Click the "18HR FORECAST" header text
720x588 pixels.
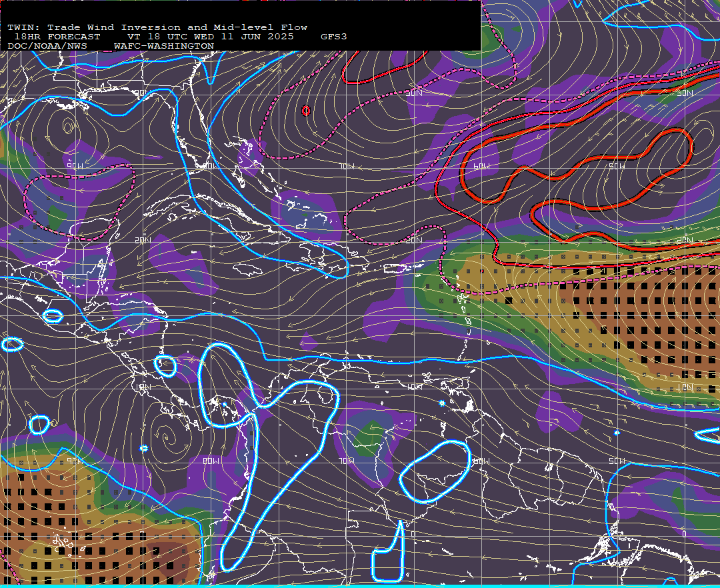(x=57, y=37)
